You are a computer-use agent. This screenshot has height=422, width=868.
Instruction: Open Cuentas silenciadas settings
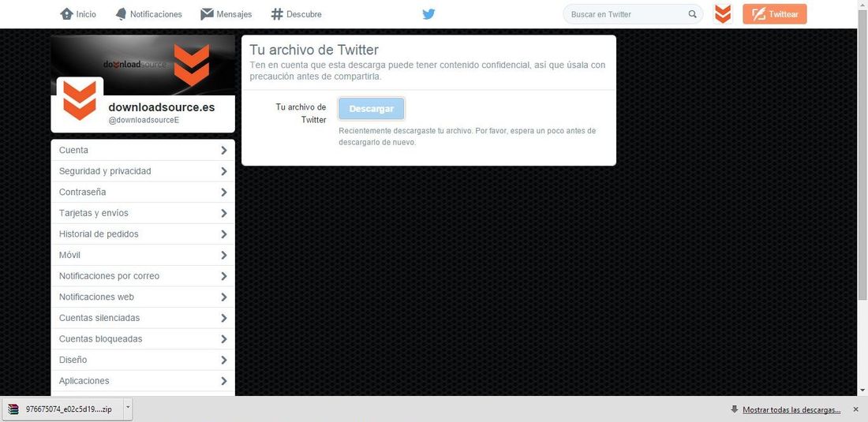(x=143, y=318)
